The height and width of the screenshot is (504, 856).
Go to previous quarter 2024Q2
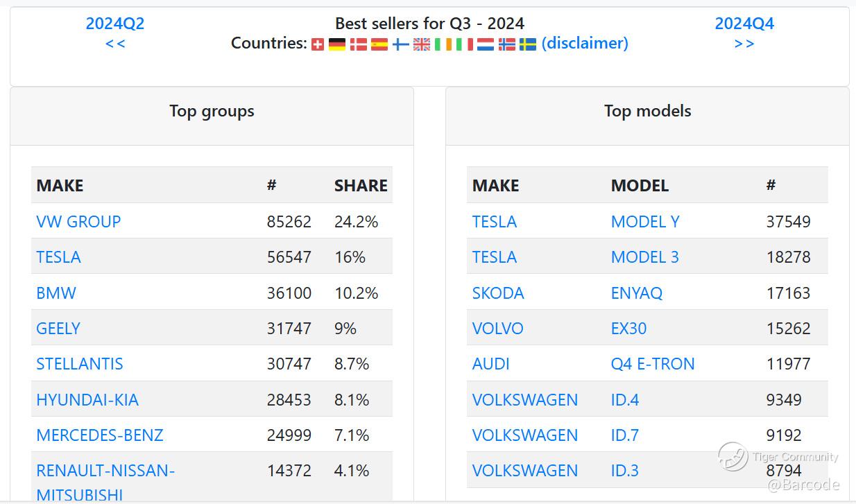(x=115, y=24)
